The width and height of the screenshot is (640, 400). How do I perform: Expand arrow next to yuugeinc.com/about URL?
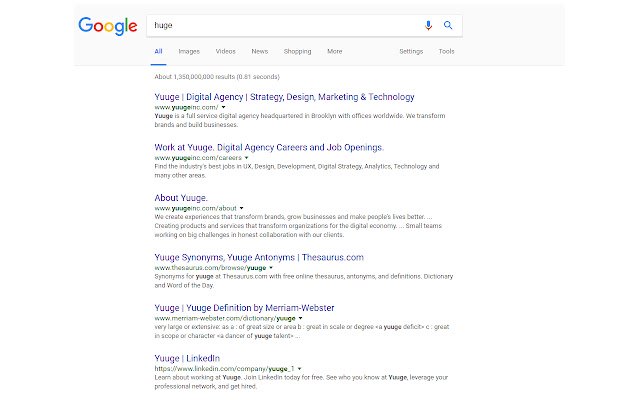pyautogui.click(x=242, y=208)
